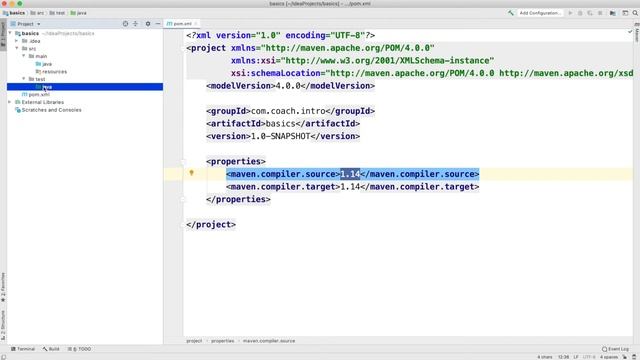Open the Project view selector dropdown

click(x=25, y=24)
